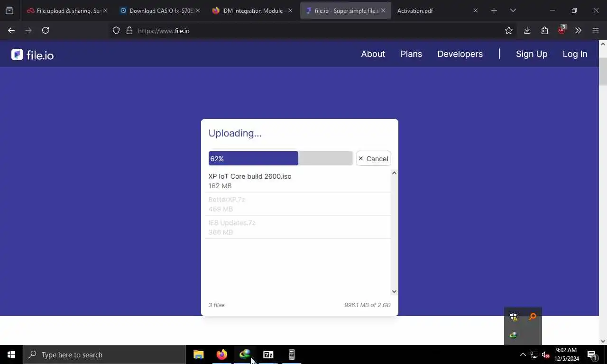Open Windows Start menu
This screenshot has width=607, height=364.
11,355
